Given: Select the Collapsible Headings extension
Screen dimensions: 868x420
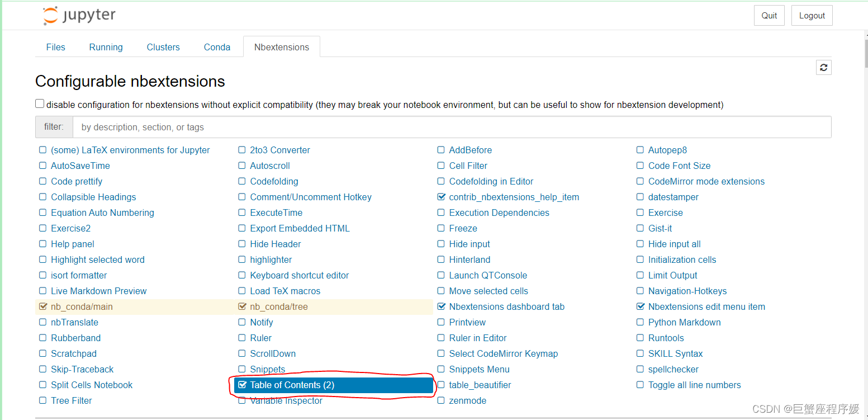Looking at the screenshot, I should pos(93,197).
